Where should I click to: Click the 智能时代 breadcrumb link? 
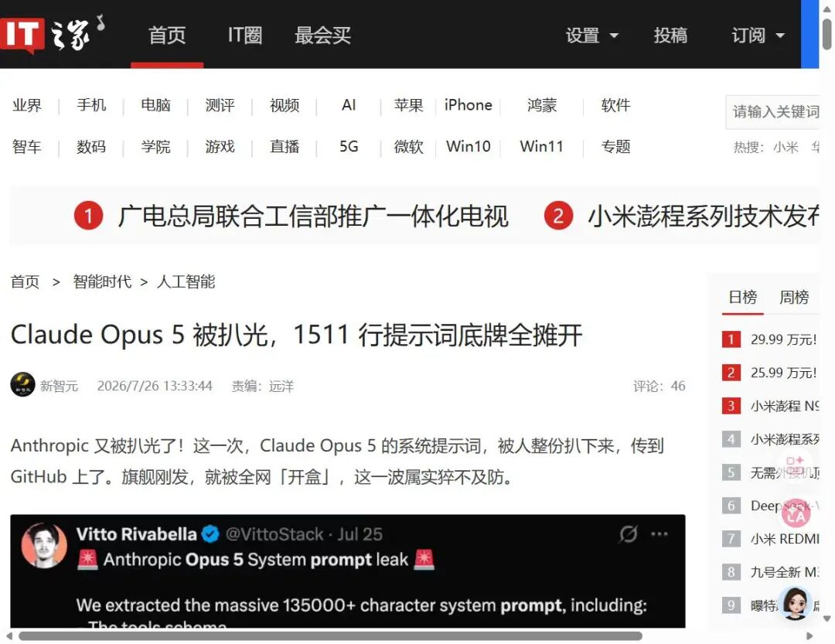pos(102,281)
